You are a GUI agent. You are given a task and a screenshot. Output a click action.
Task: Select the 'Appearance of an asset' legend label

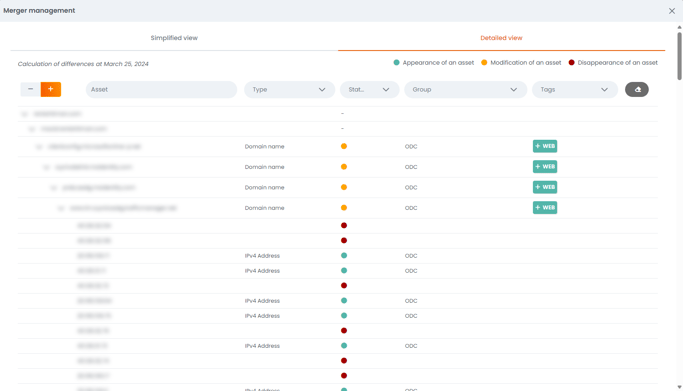[438, 63]
